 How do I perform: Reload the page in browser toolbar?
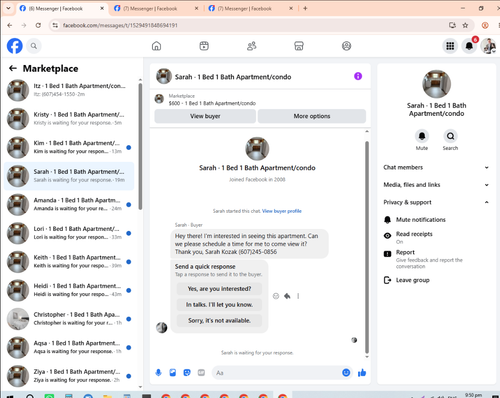point(38,25)
